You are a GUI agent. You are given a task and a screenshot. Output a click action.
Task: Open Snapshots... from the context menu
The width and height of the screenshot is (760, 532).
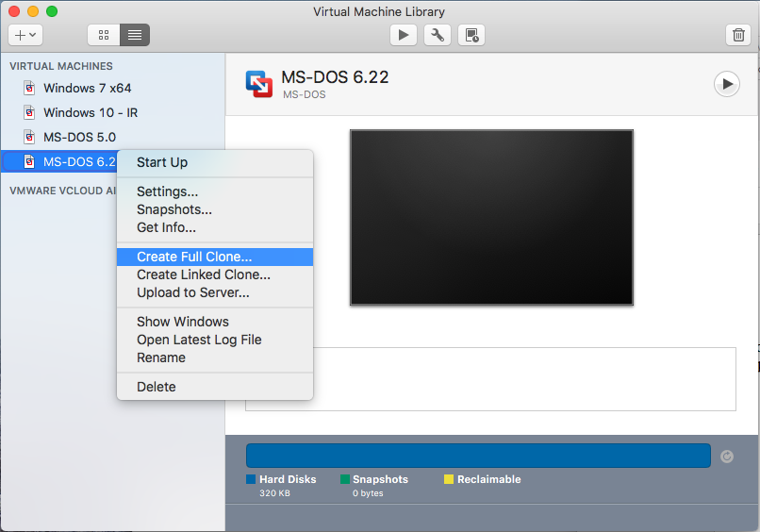click(x=173, y=209)
